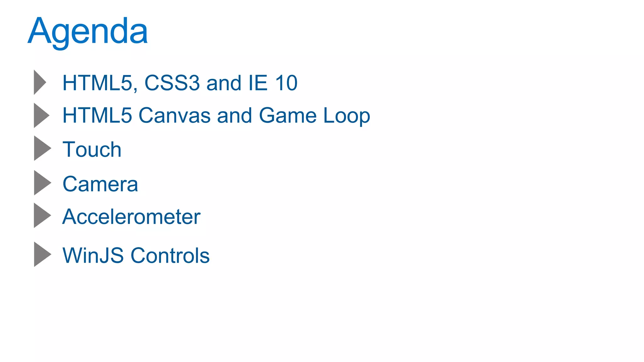
Task: Click the triangle bullet next to Accelerometer
Action: tap(42, 215)
